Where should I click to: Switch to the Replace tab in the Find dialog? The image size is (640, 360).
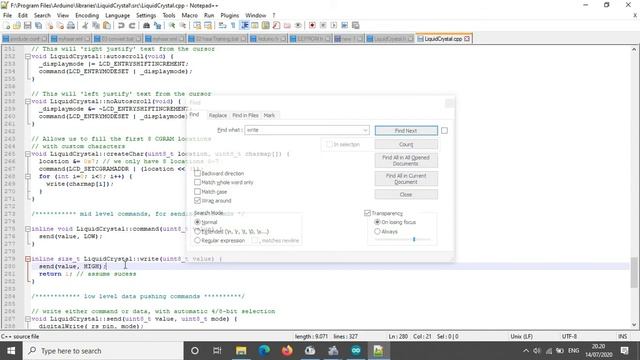pos(218,116)
